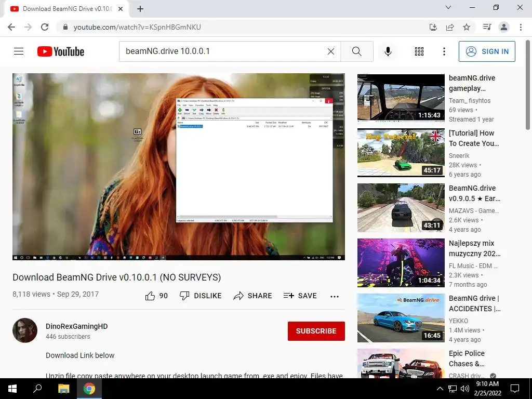Open Windows taskbar search

(x=37, y=389)
